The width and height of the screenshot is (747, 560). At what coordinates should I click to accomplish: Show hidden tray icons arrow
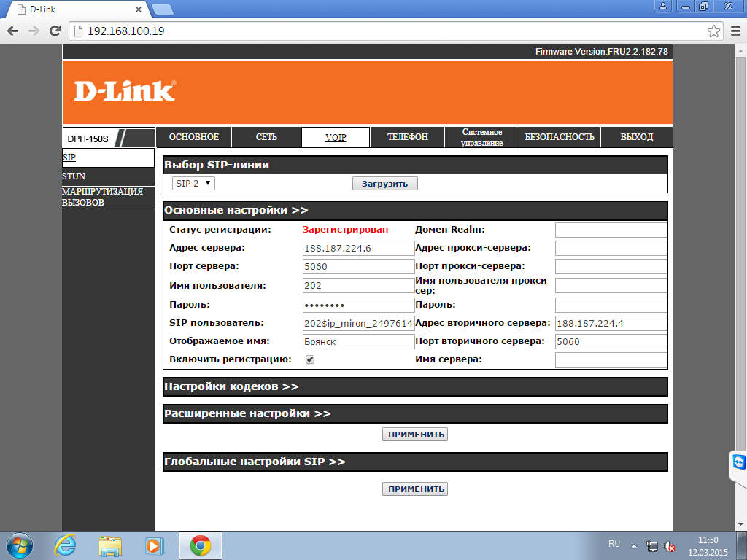pyautogui.click(x=634, y=546)
